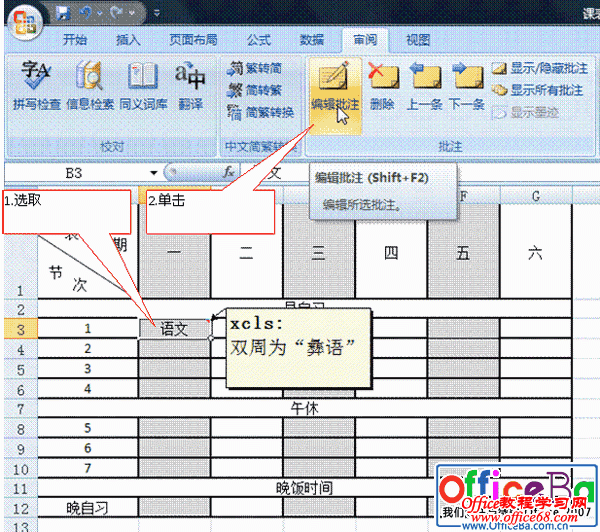Viewport: 600px width, 532px height.
Task: Go to next comment 下一条
Action: 466,86
